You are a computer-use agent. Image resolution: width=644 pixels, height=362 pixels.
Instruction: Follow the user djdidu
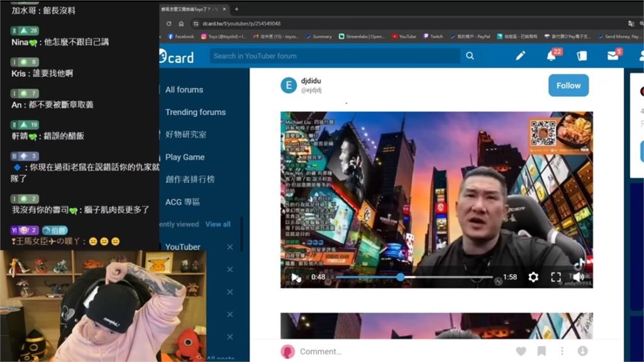[568, 85]
